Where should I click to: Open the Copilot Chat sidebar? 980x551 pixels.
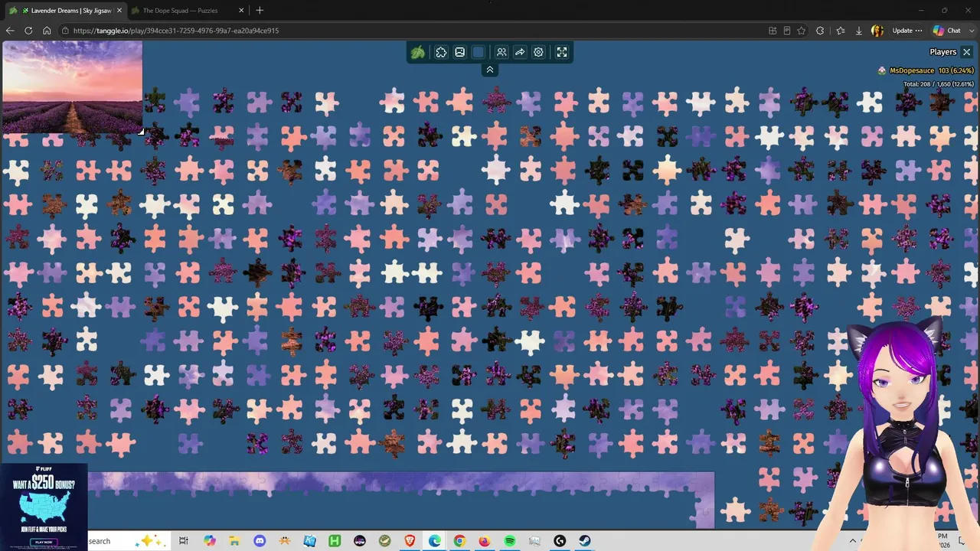click(947, 31)
